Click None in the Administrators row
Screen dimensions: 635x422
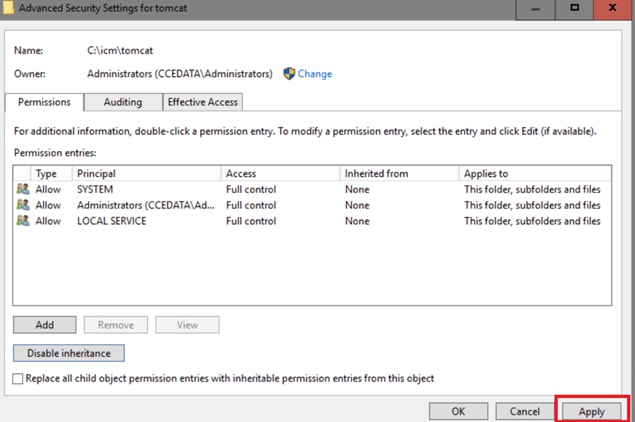click(x=357, y=205)
